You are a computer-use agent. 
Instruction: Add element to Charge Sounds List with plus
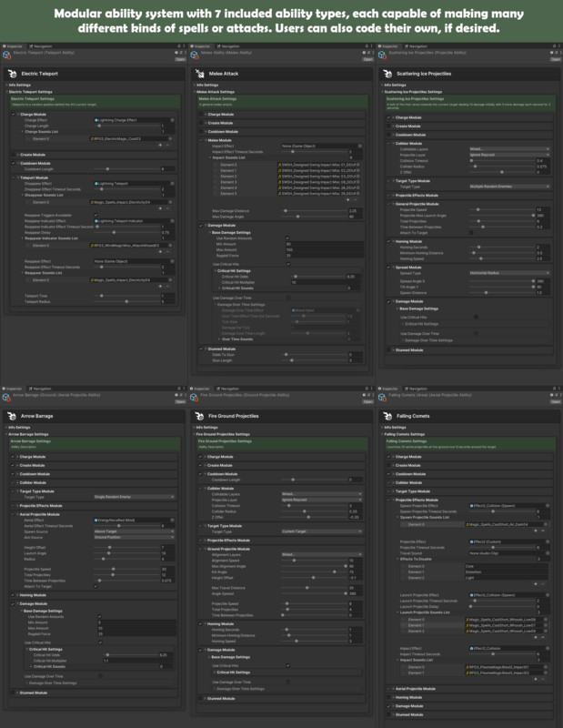coord(162,144)
